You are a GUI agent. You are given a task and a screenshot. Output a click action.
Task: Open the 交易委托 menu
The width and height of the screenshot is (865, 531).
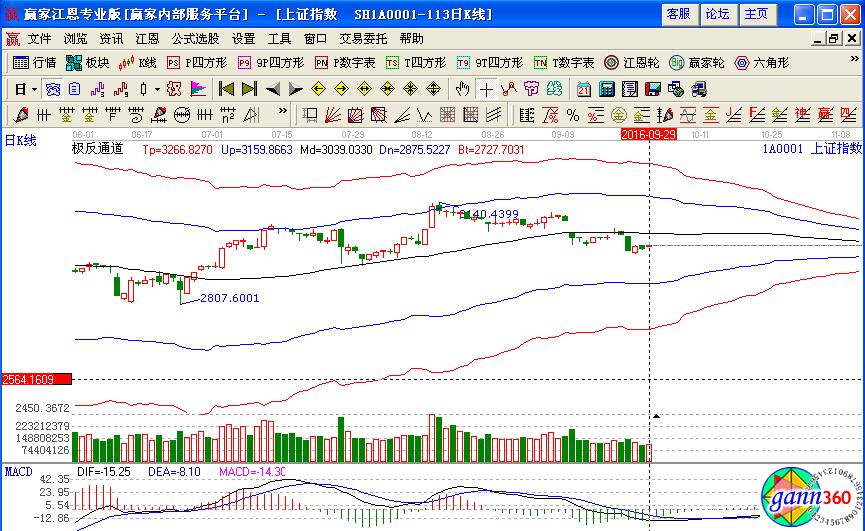click(363, 38)
